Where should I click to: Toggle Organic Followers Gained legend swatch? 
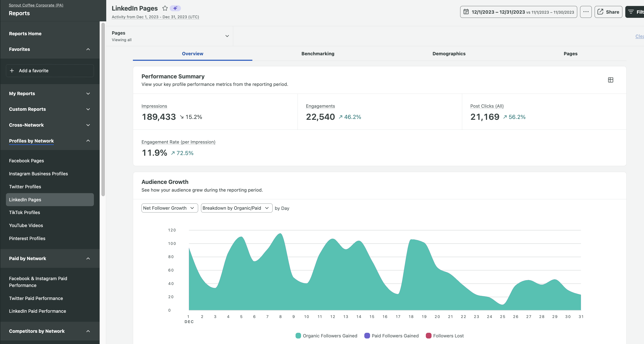(x=298, y=335)
